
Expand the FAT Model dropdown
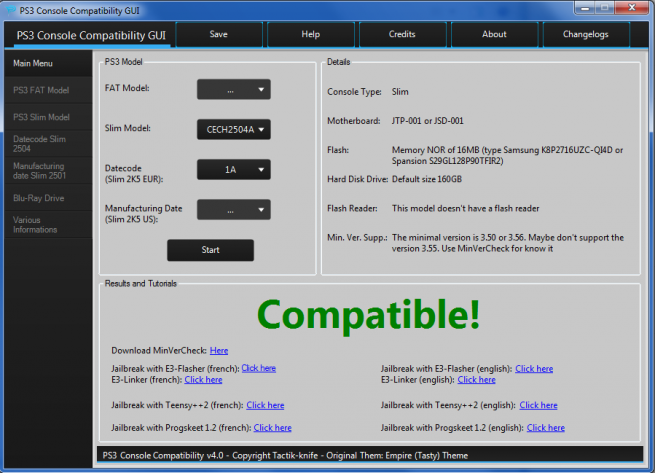pos(233,89)
